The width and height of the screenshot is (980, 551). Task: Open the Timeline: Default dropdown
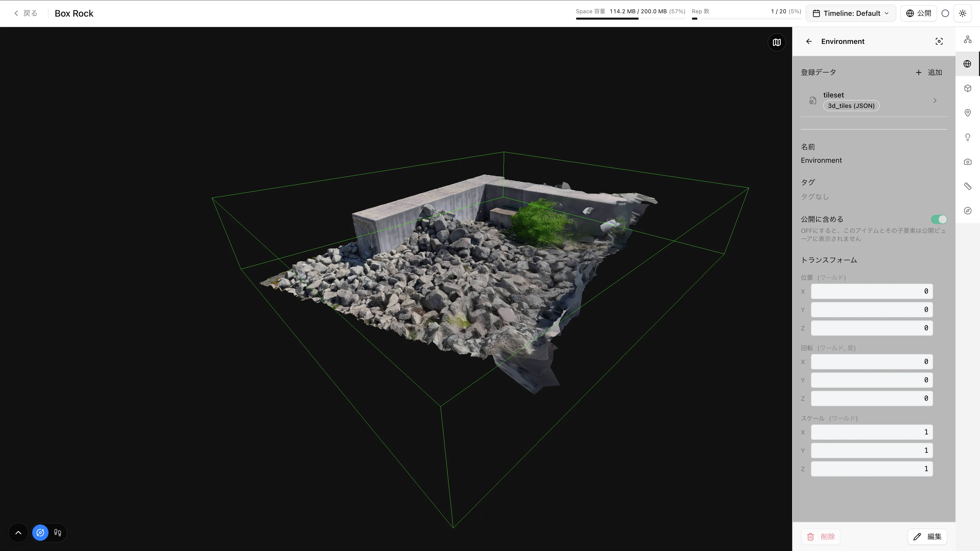coord(851,13)
